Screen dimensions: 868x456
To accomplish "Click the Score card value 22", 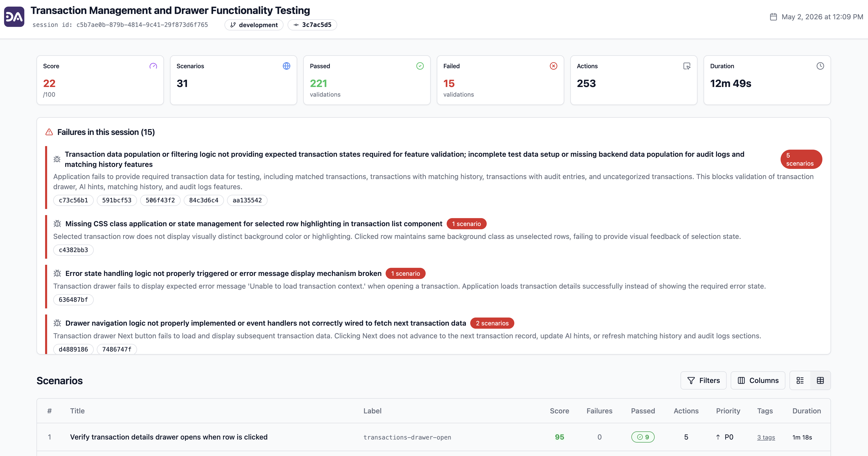I will (x=49, y=84).
